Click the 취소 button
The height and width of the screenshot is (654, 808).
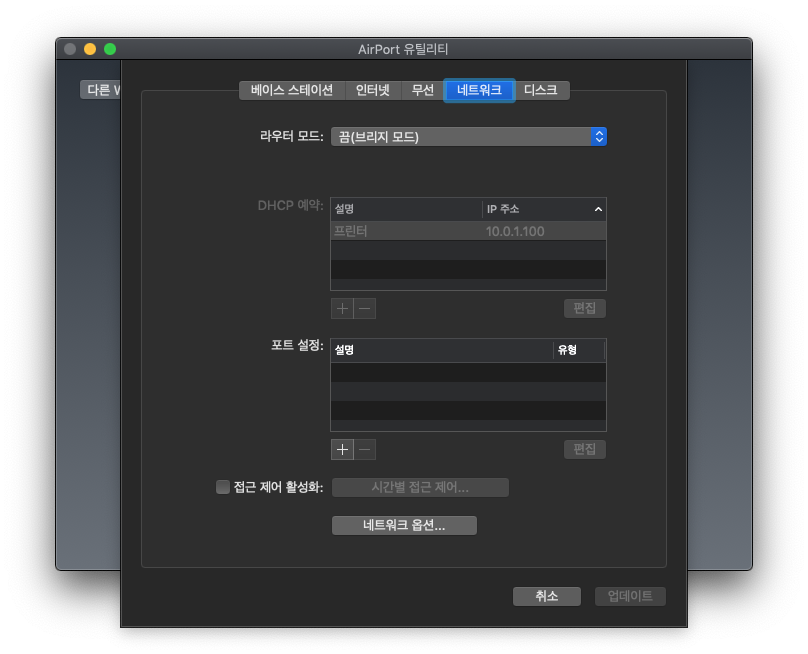[x=547, y=596]
